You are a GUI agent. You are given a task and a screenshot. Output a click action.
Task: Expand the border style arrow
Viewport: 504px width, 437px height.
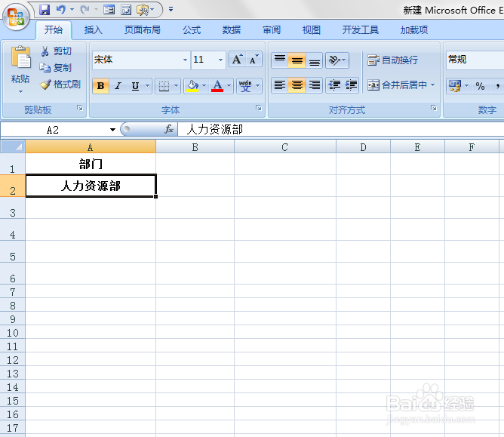176,86
